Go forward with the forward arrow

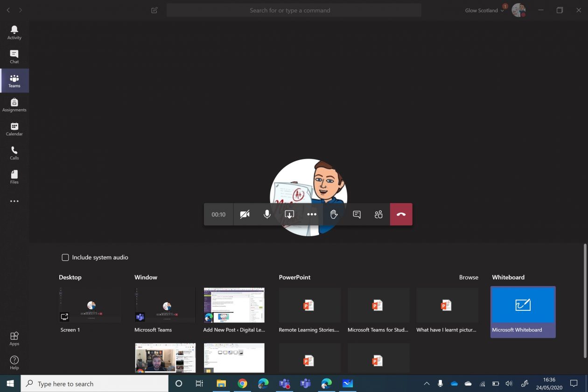(x=21, y=10)
